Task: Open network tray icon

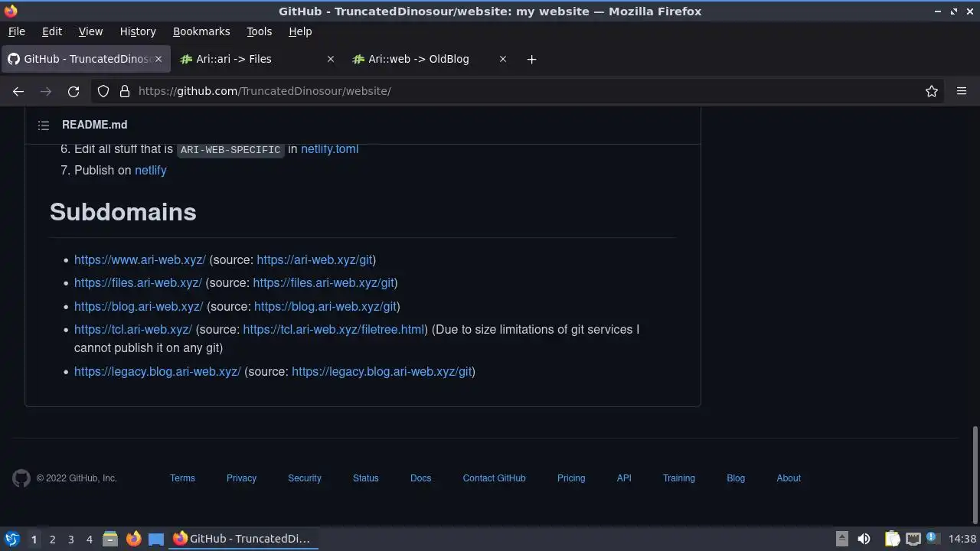Action: (913, 539)
